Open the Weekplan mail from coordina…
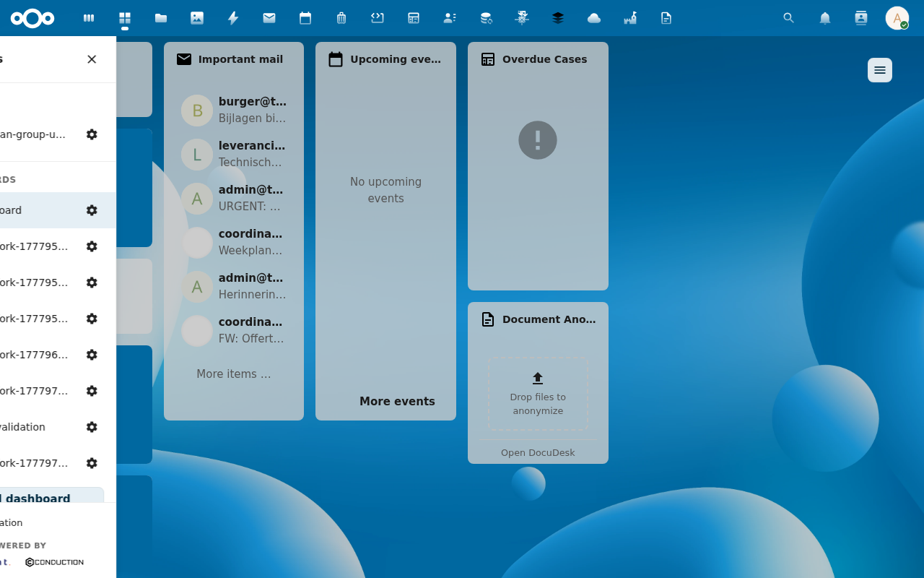Viewport: 924px width, 578px height. (x=234, y=242)
